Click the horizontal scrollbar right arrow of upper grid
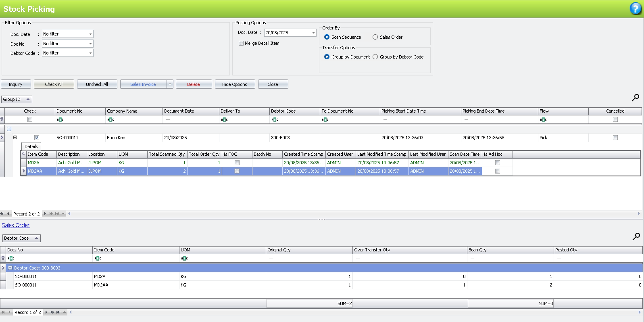The height and width of the screenshot is (322, 644). pyautogui.click(x=639, y=214)
